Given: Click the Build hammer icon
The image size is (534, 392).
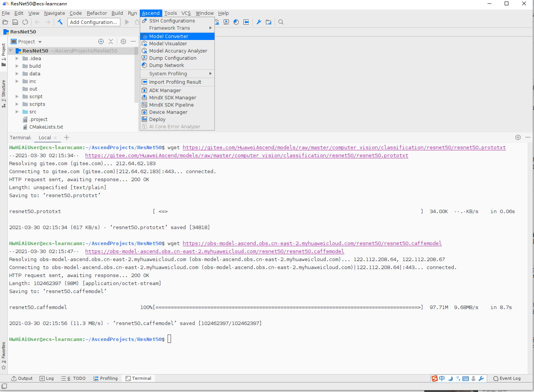Looking at the screenshot, I should 60,22.
